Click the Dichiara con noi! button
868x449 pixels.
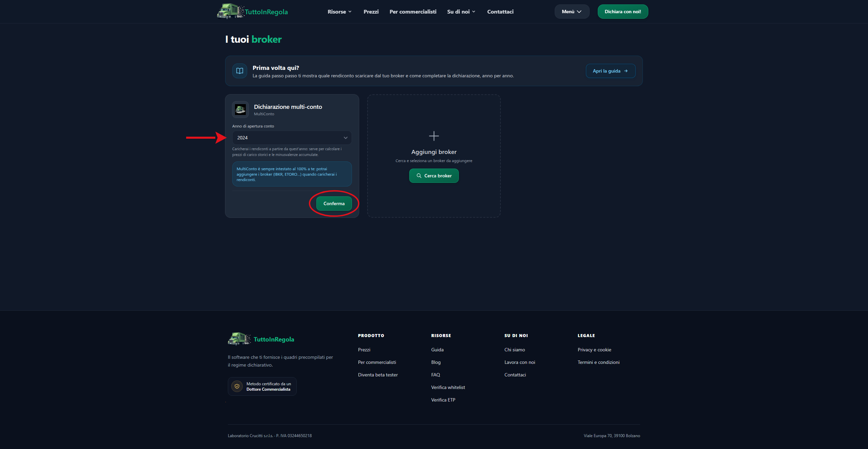tap(623, 12)
